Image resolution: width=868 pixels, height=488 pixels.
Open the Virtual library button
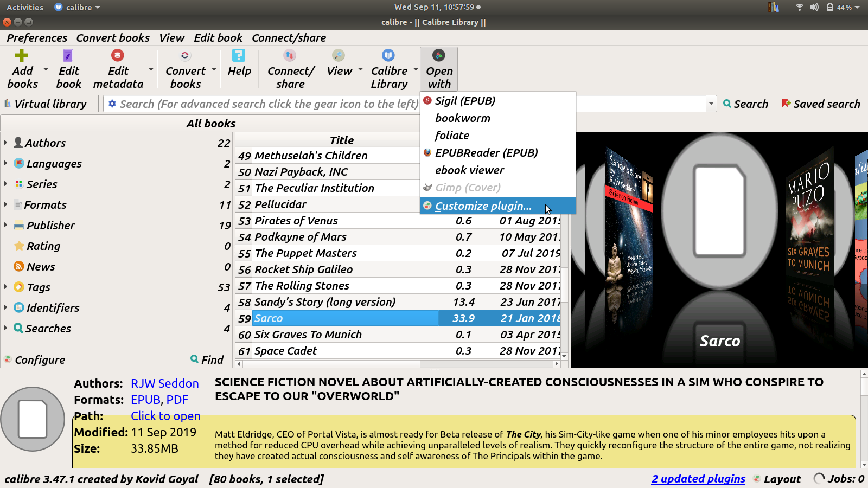(46, 104)
